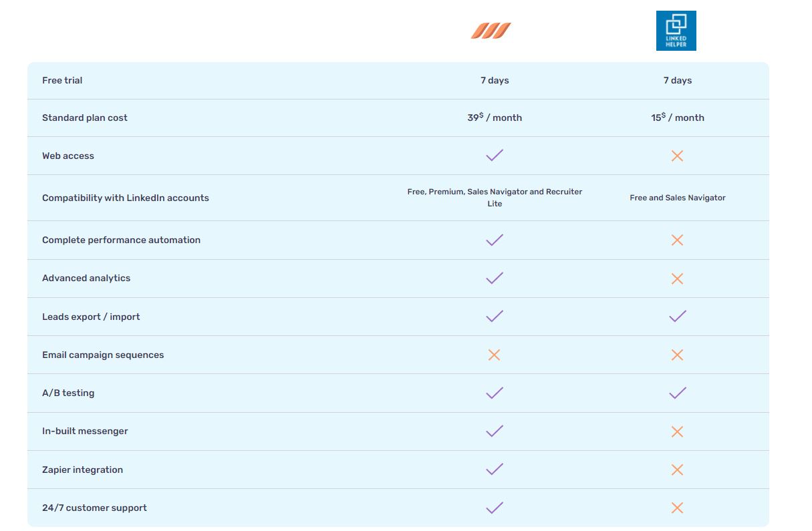Click the 15$ / month price
The width and height of the screenshot is (812, 531).
[x=678, y=118]
